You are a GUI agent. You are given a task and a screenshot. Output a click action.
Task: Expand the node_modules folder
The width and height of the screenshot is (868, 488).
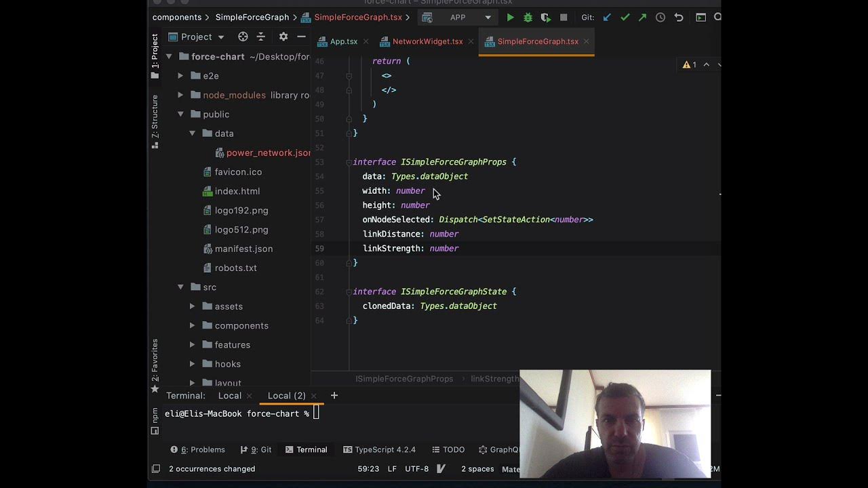click(x=181, y=95)
